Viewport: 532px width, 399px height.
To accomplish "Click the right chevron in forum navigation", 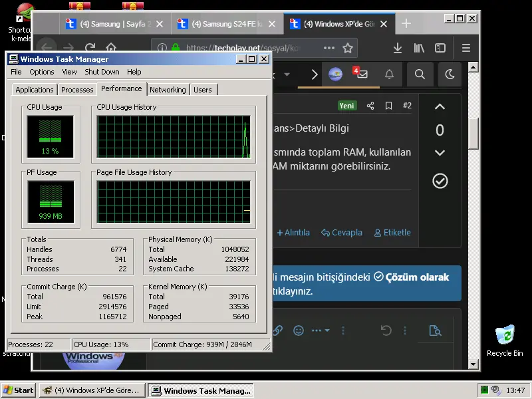I will point(315,74).
